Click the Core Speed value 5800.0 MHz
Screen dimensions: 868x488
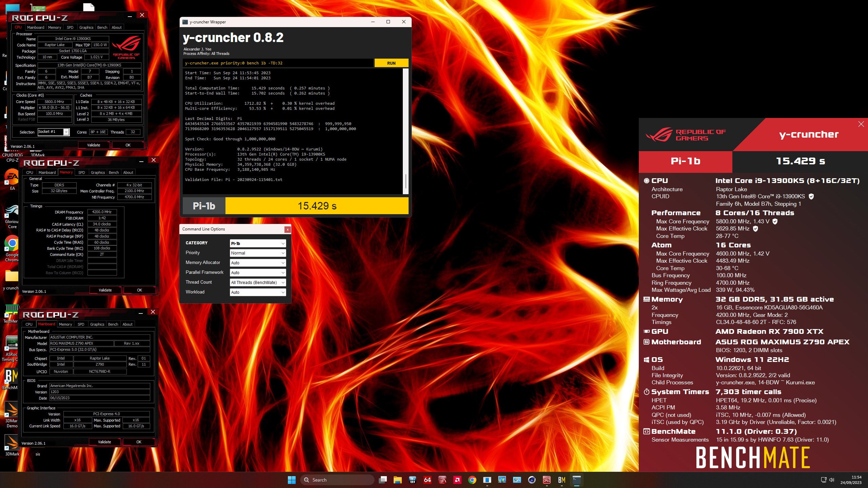click(54, 102)
